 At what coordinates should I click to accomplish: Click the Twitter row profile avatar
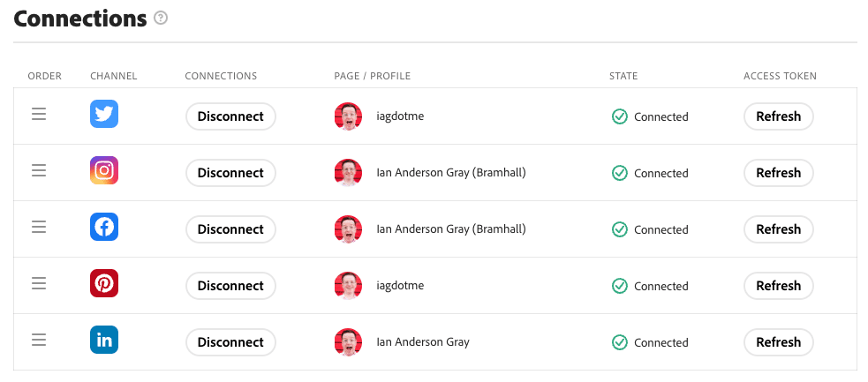[348, 116]
